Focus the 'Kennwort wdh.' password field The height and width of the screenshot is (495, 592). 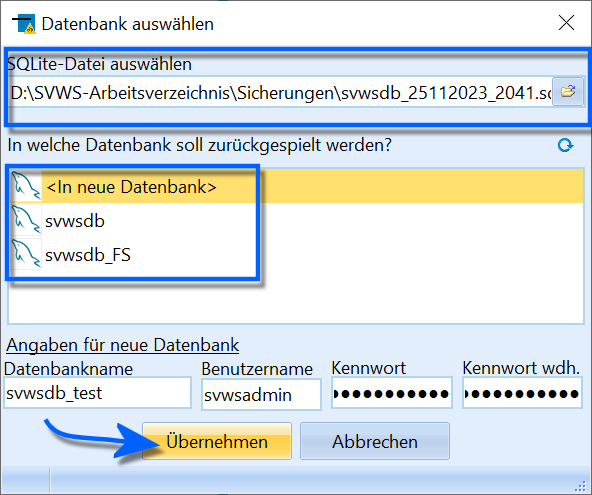[522, 393]
